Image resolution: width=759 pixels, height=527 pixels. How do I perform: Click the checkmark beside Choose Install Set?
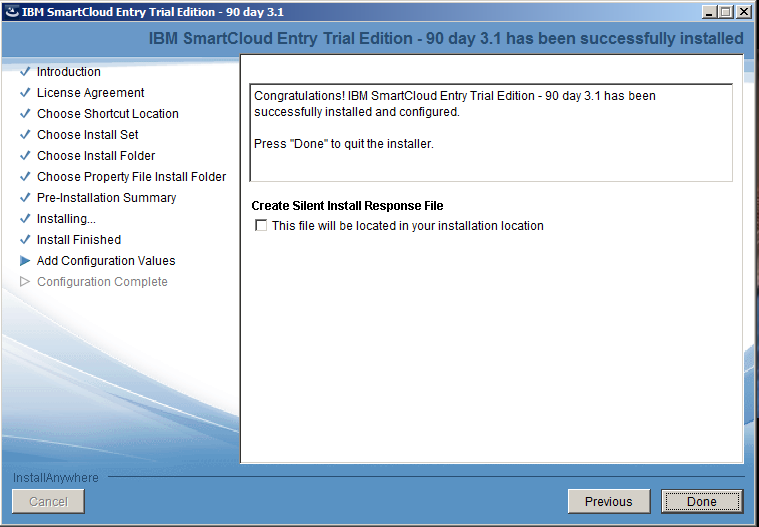[25, 135]
